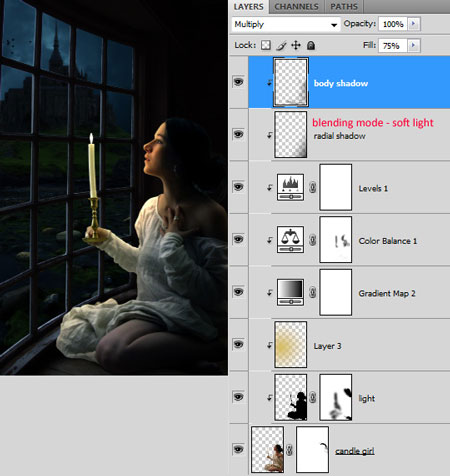Viewport: 450px width, 476px height.
Task: Click the lock transparent pixels icon
Action: click(266, 45)
